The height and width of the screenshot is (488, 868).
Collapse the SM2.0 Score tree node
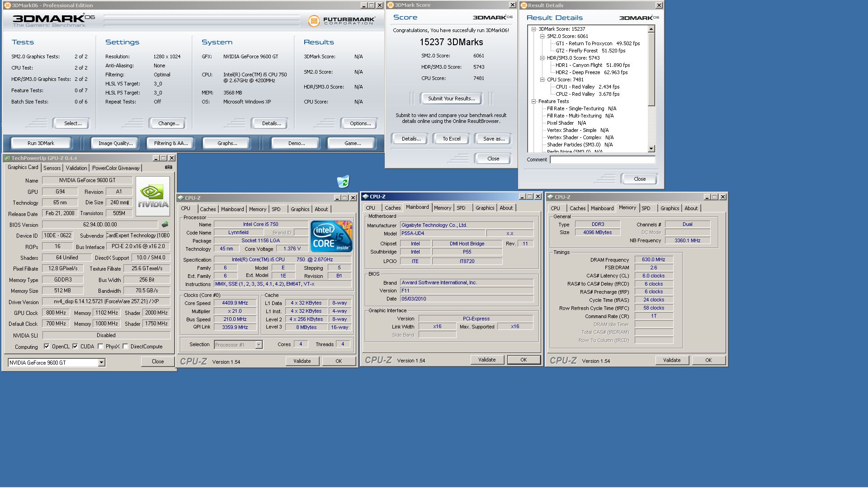coord(542,36)
